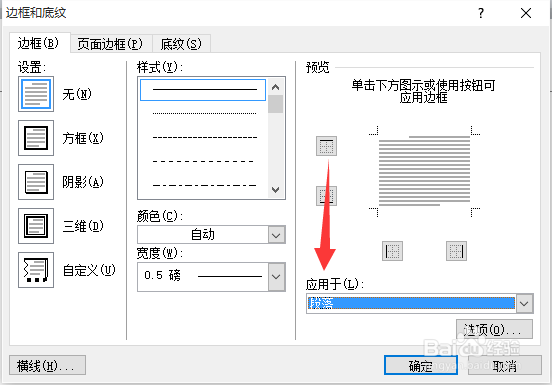Select the short-dash line style

pyautogui.click(x=203, y=138)
